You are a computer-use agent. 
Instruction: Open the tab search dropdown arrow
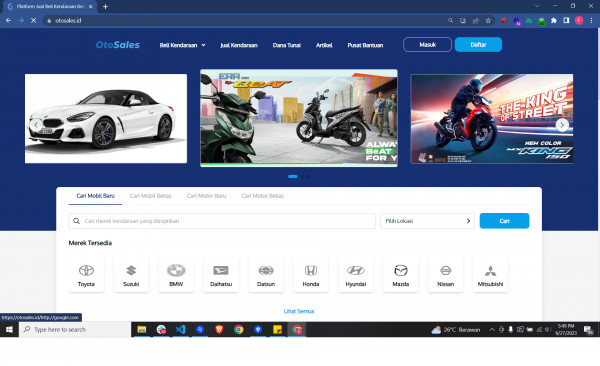pos(537,6)
